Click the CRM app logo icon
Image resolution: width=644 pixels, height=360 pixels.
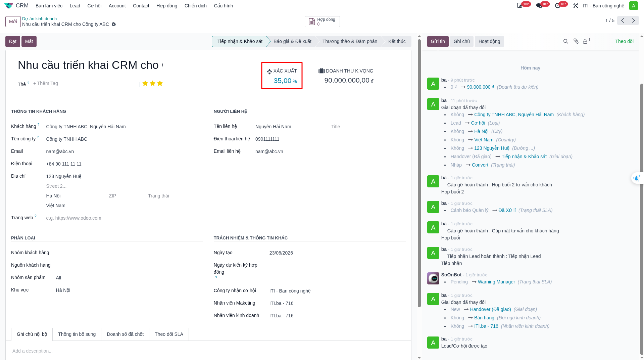coord(8,6)
